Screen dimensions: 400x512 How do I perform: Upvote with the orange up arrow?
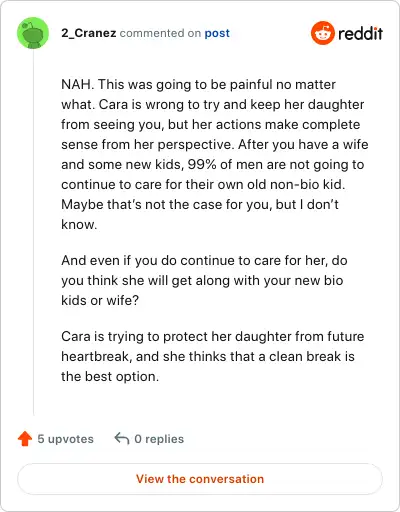pyautogui.click(x=25, y=439)
